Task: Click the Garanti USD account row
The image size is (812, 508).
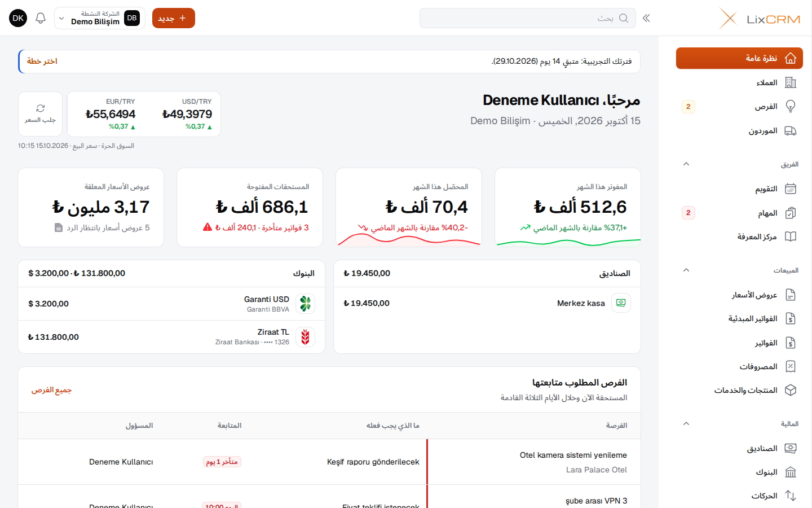Action: [171, 304]
